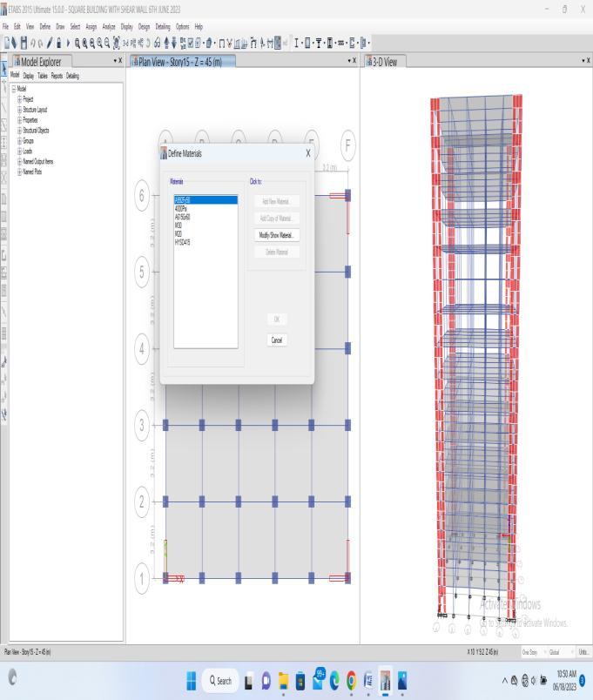Click the Add Copy of Material button
Screen dimensions: 593x700
tap(277, 219)
